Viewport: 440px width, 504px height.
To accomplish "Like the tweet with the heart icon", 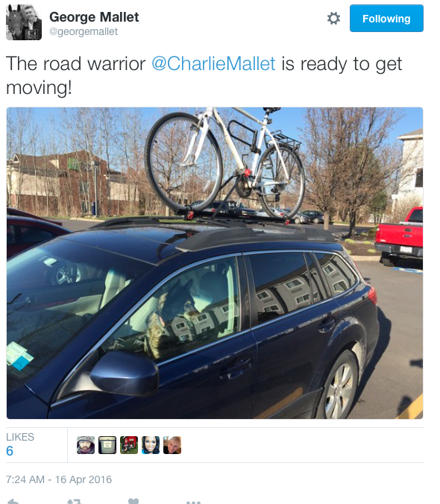I will (133, 501).
